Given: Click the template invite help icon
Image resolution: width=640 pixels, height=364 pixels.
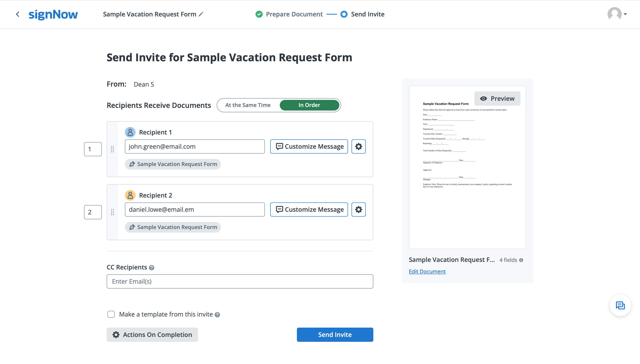Looking at the screenshot, I should click(217, 314).
